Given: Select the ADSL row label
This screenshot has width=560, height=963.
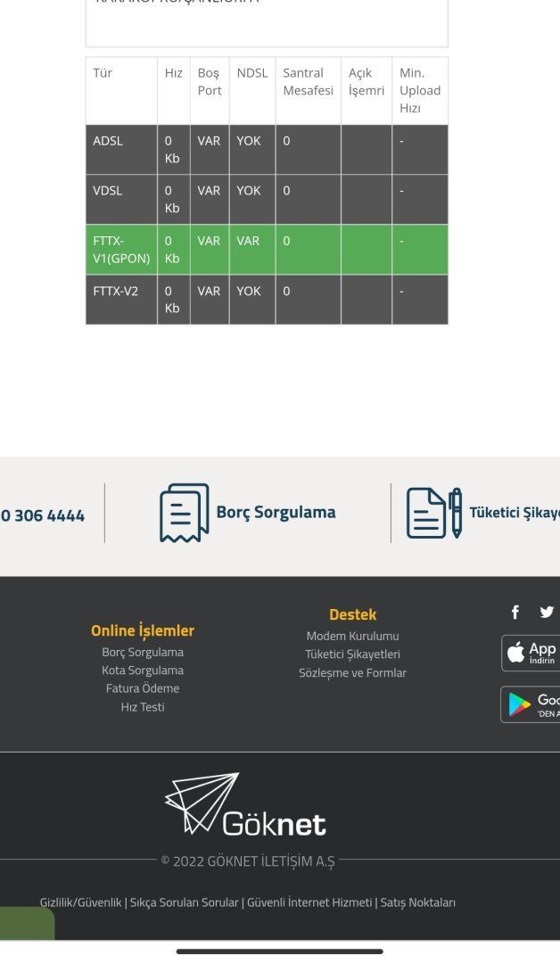Looking at the screenshot, I should click(x=108, y=141).
